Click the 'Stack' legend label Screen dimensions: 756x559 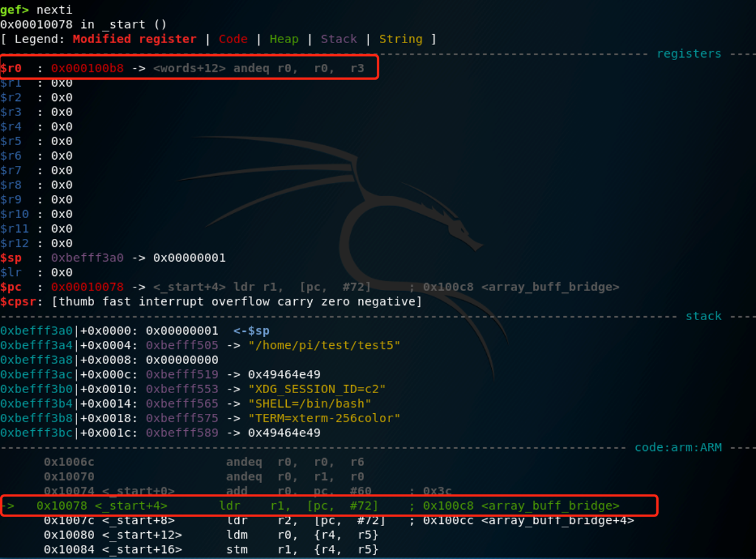[x=339, y=39]
